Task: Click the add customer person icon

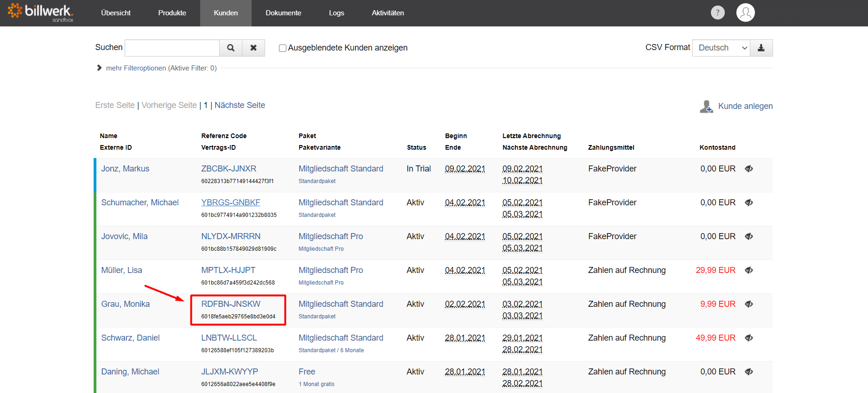Action: [x=706, y=107]
